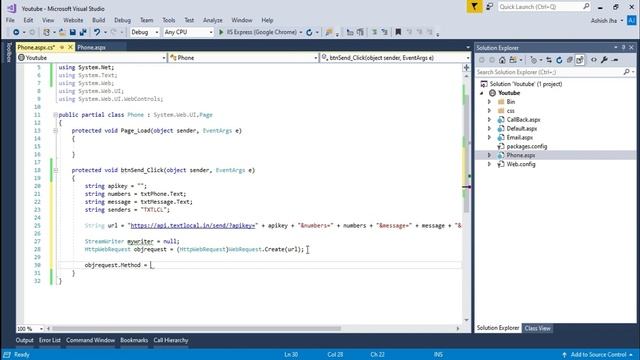640x360 pixels.
Task: Click Sync with Active Document icon
Action: pyautogui.click(x=549, y=60)
